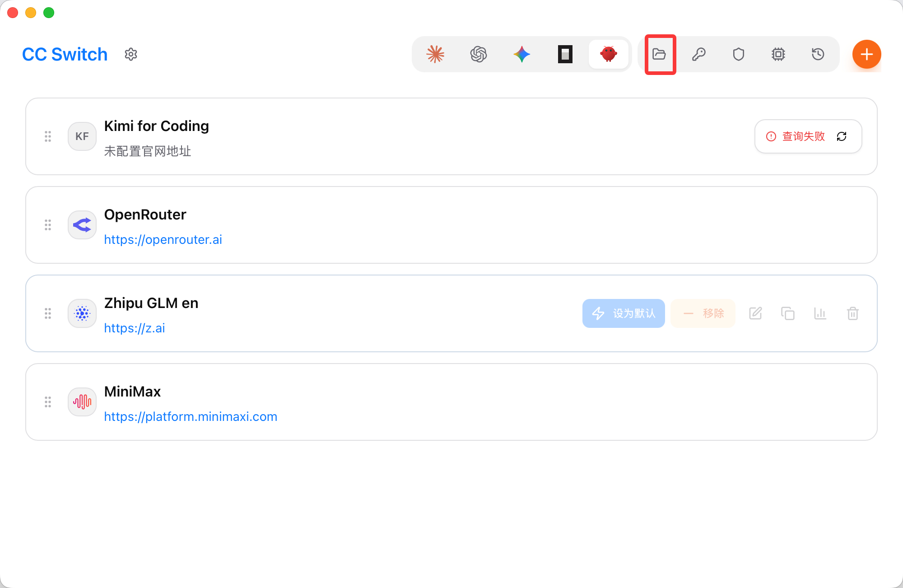903x588 pixels.
Task: Open the history clock icon
Action: coord(818,54)
